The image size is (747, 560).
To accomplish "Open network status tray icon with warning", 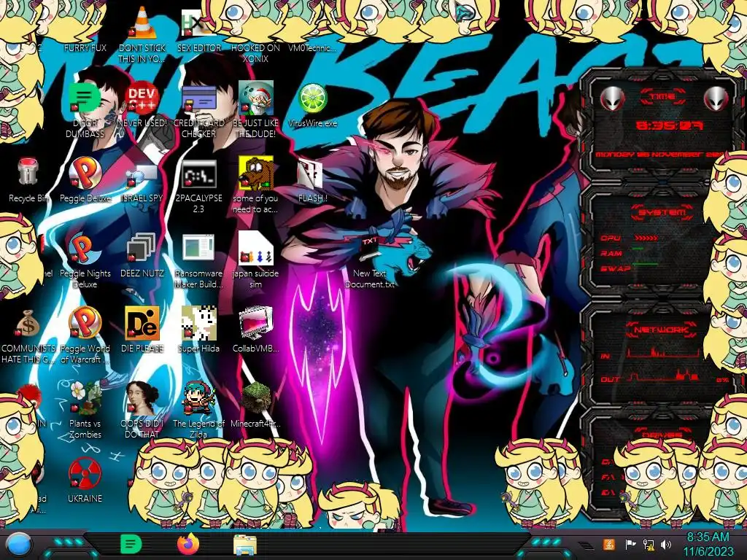I will (x=649, y=545).
